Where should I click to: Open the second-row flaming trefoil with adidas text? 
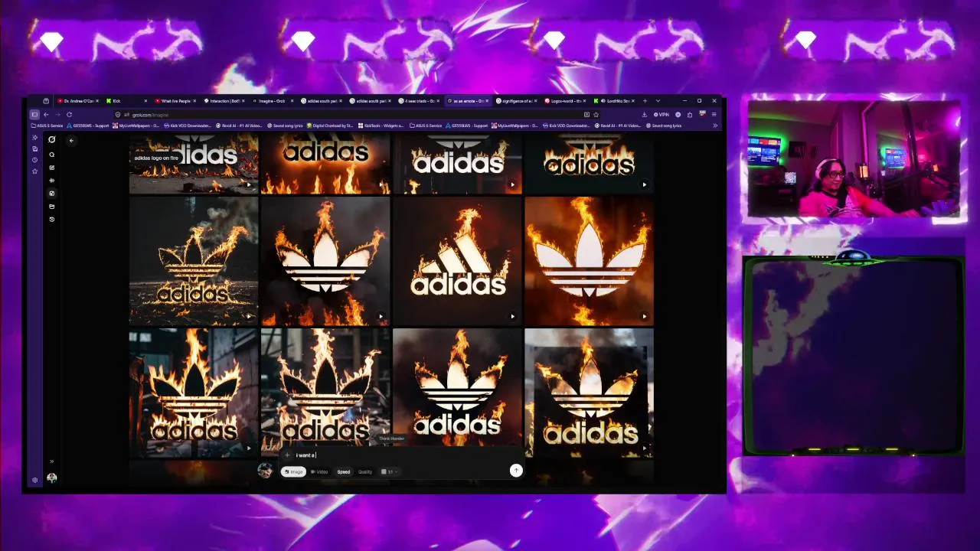tap(194, 261)
